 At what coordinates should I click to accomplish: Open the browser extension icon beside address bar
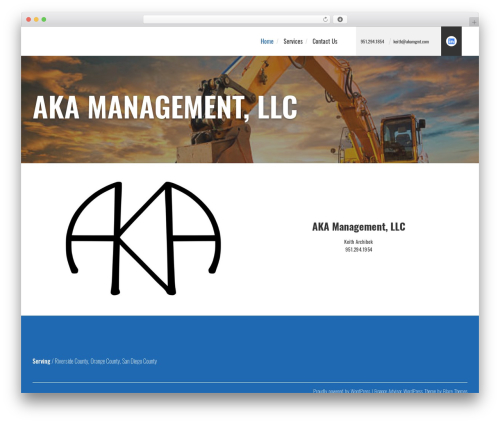(340, 19)
